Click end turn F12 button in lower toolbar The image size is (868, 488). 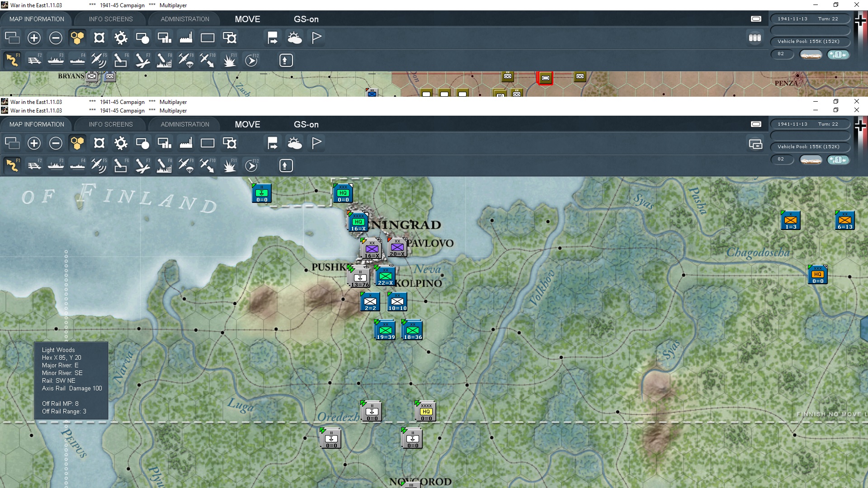point(251,165)
